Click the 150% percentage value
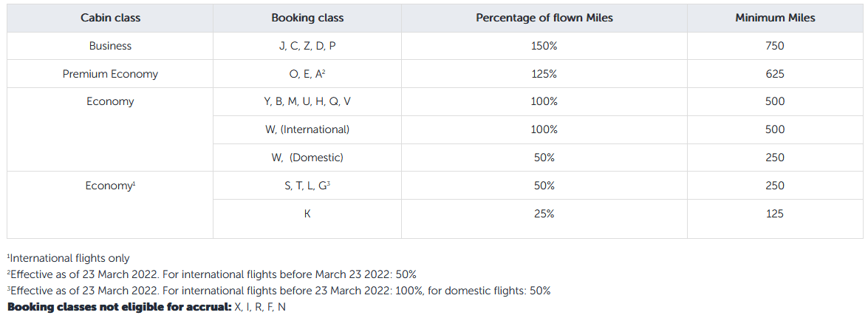 click(544, 46)
